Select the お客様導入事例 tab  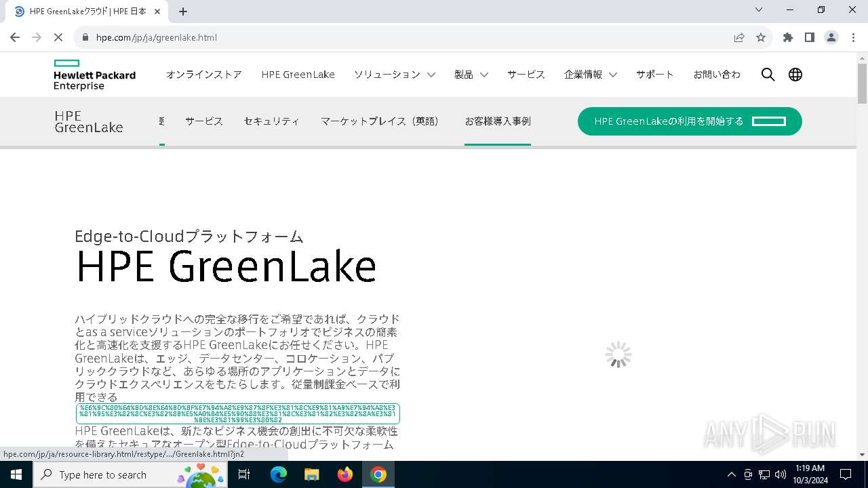click(x=498, y=121)
